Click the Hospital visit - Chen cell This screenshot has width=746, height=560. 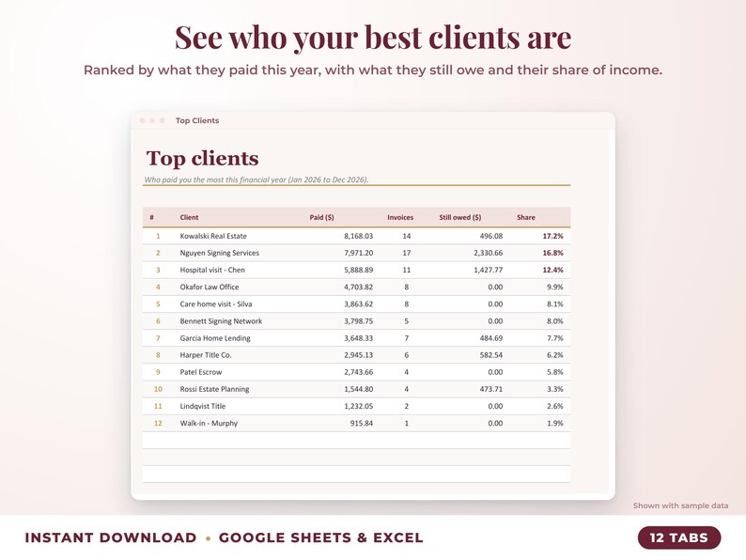tap(212, 270)
